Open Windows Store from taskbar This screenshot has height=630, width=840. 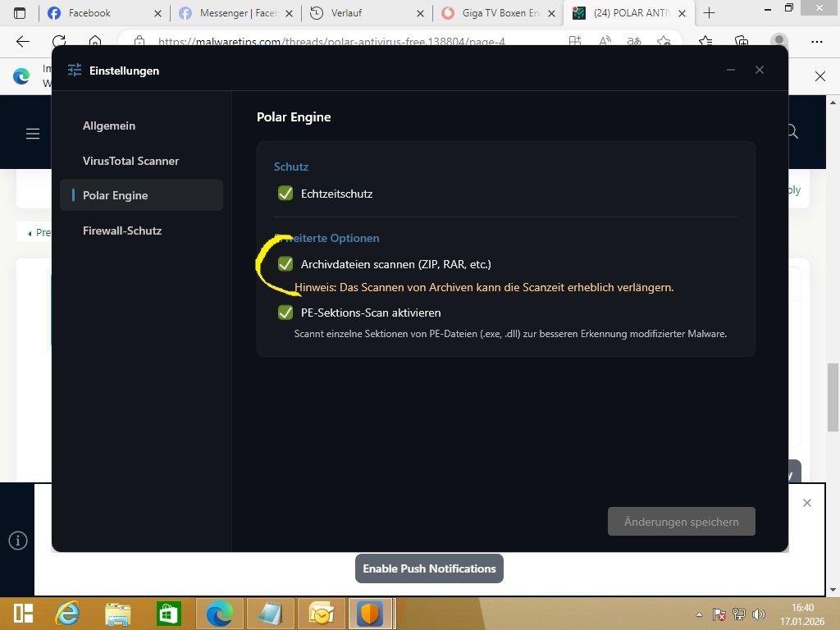coord(168,614)
